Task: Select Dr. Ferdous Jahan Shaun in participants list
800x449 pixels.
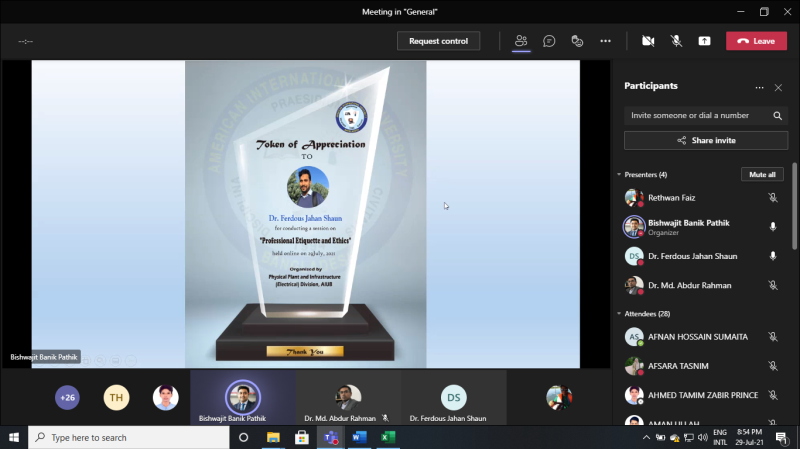Action: coord(692,256)
